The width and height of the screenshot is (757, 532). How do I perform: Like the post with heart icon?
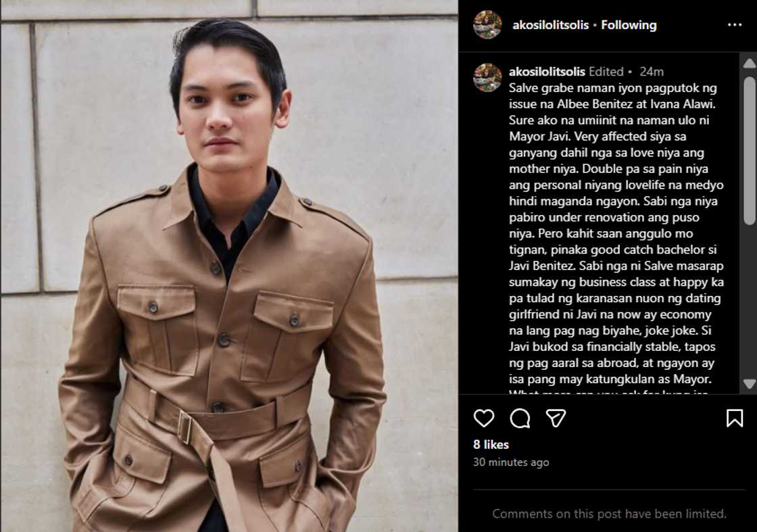tap(484, 418)
